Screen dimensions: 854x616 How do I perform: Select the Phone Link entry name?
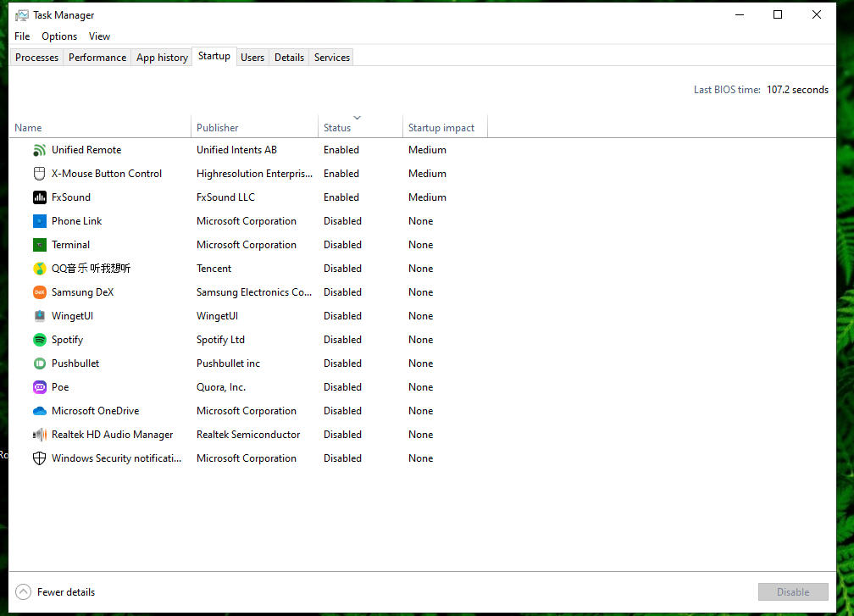77,221
